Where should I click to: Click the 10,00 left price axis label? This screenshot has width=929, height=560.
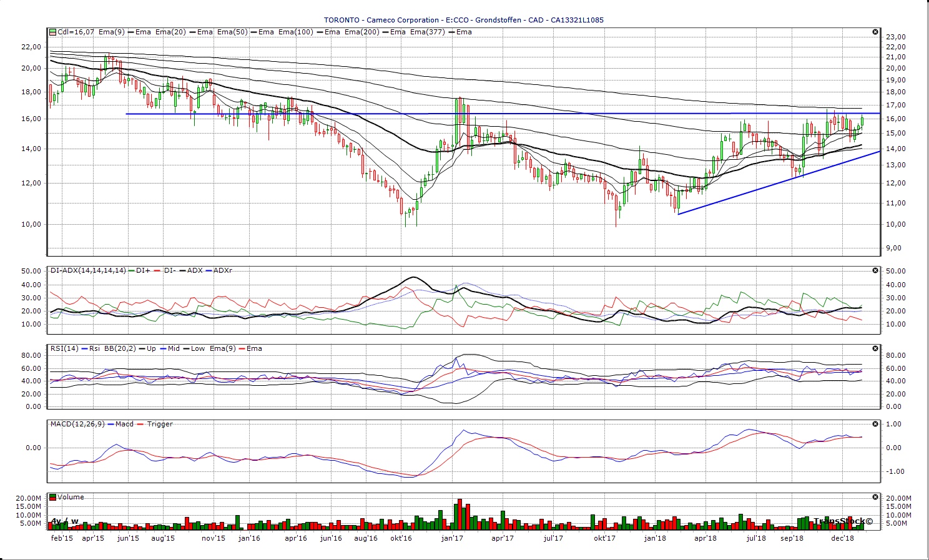[x=31, y=224]
